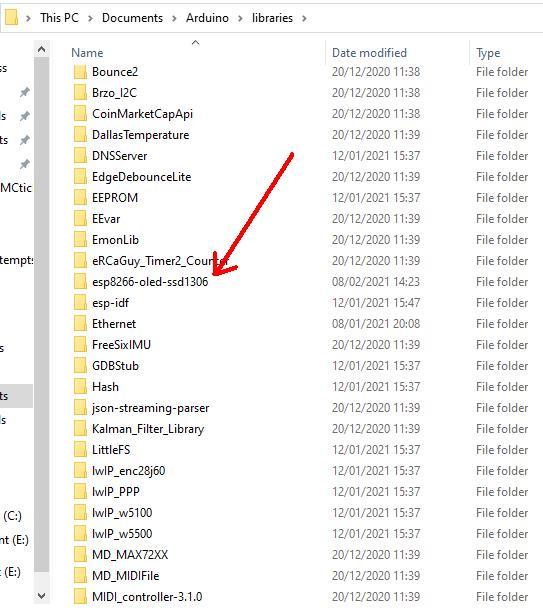Click date 12/01/2021 15:47

click(x=376, y=303)
